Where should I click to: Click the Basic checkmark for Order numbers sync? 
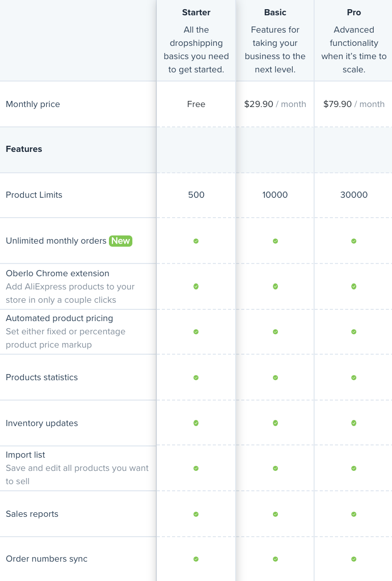(275, 559)
